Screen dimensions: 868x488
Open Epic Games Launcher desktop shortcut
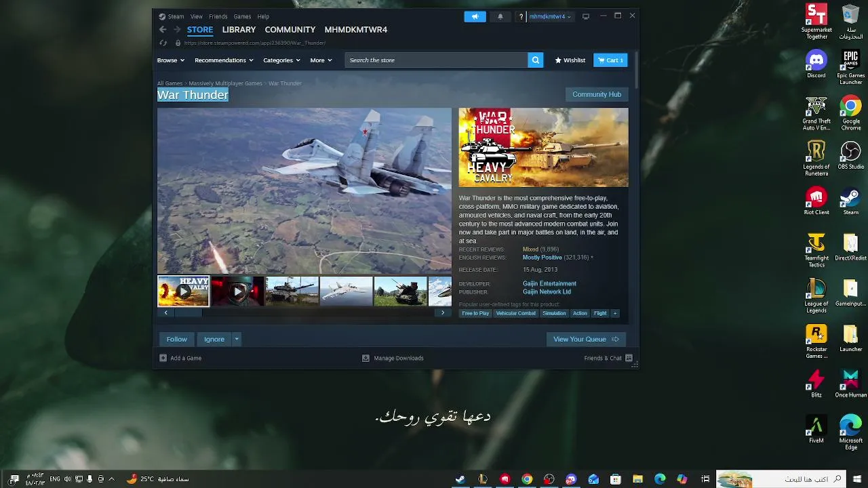[850, 67]
